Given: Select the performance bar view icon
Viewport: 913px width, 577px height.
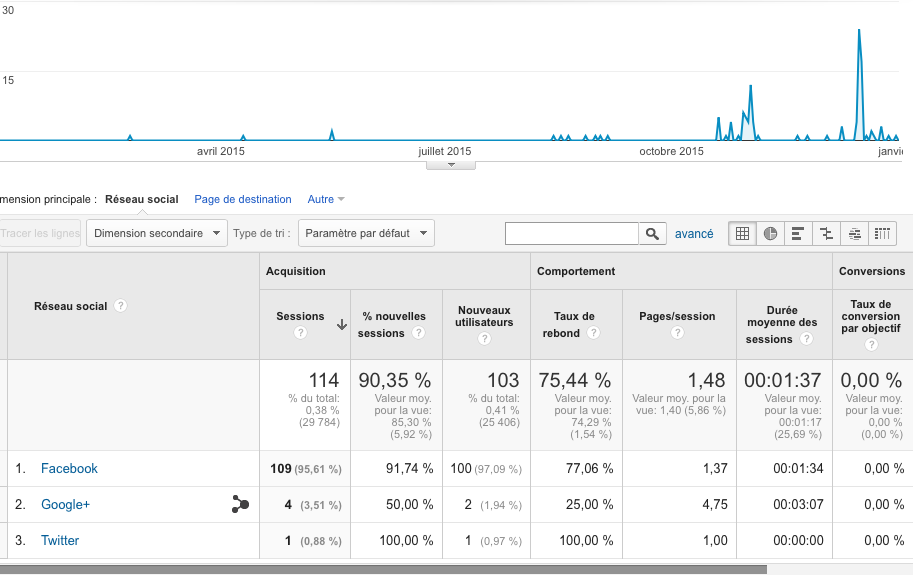Looking at the screenshot, I should (x=798, y=234).
